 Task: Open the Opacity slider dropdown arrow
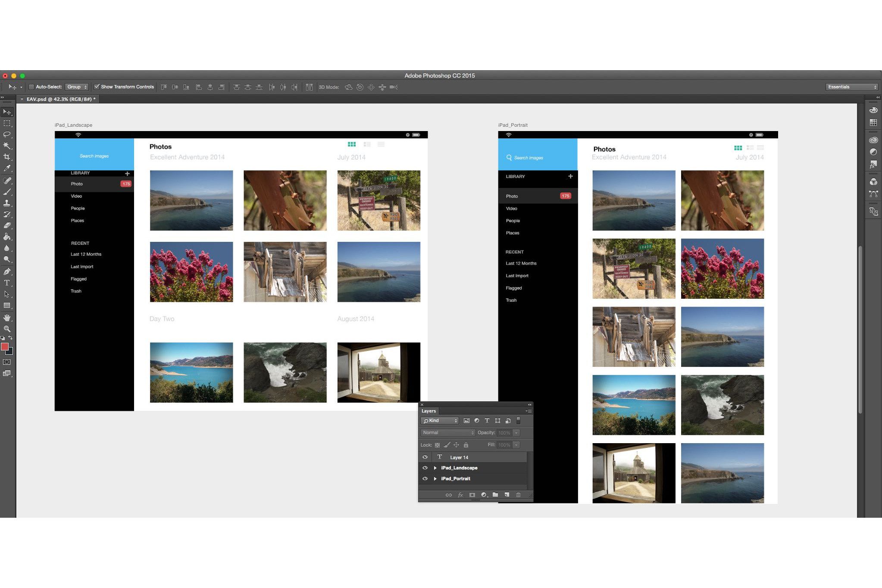pos(516,432)
